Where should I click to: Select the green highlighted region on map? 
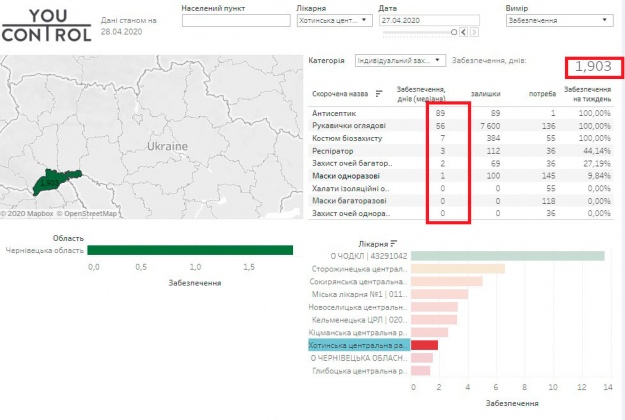point(51,181)
